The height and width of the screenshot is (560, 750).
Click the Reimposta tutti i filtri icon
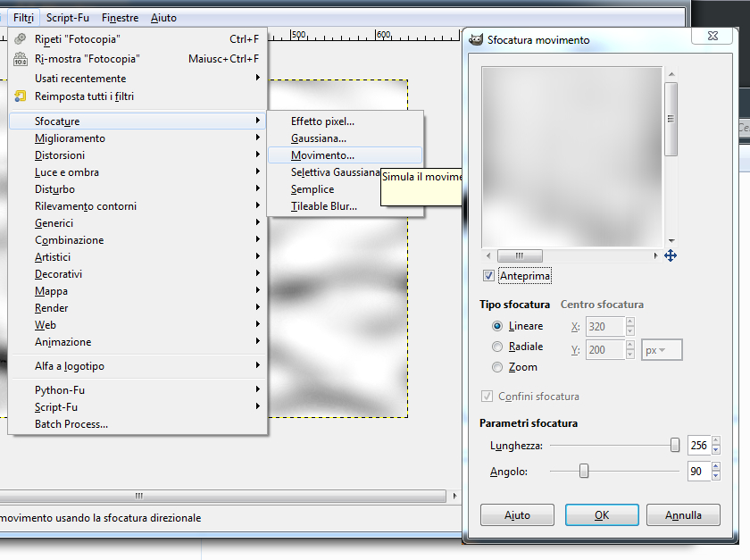[x=20, y=96]
